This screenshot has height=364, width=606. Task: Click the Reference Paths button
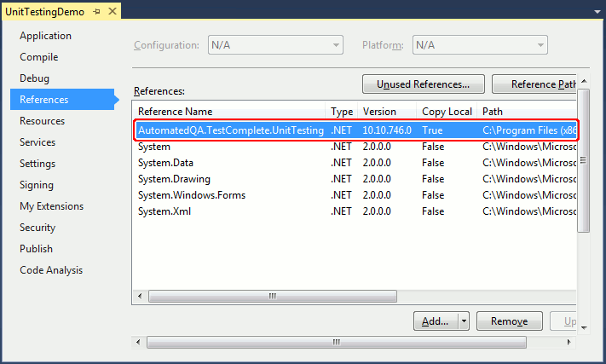pos(534,84)
